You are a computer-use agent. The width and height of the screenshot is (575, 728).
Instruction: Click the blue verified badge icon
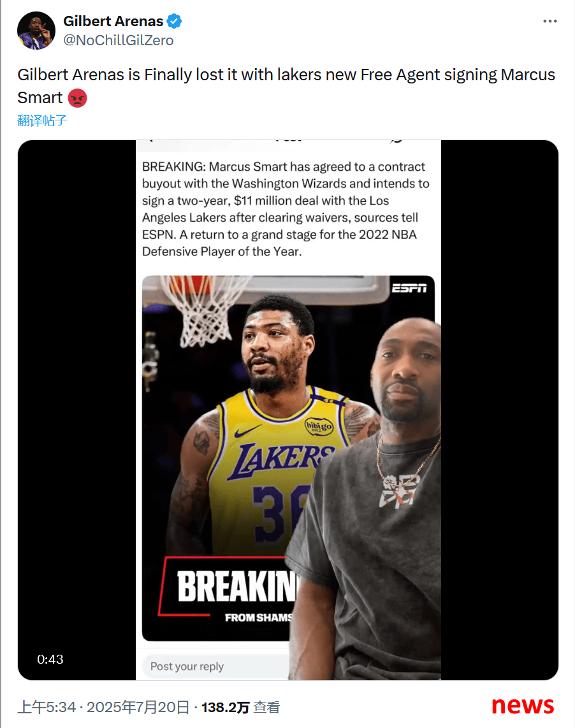pyautogui.click(x=174, y=22)
